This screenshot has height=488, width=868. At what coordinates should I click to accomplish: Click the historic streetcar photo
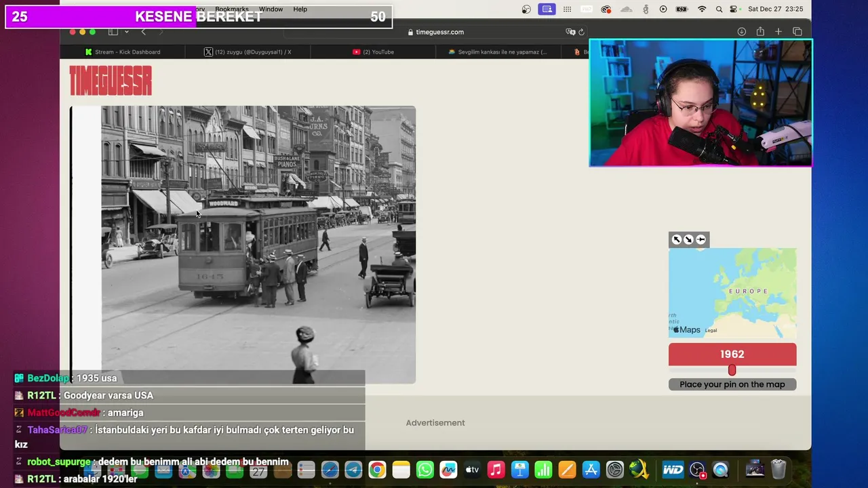[x=258, y=245]
